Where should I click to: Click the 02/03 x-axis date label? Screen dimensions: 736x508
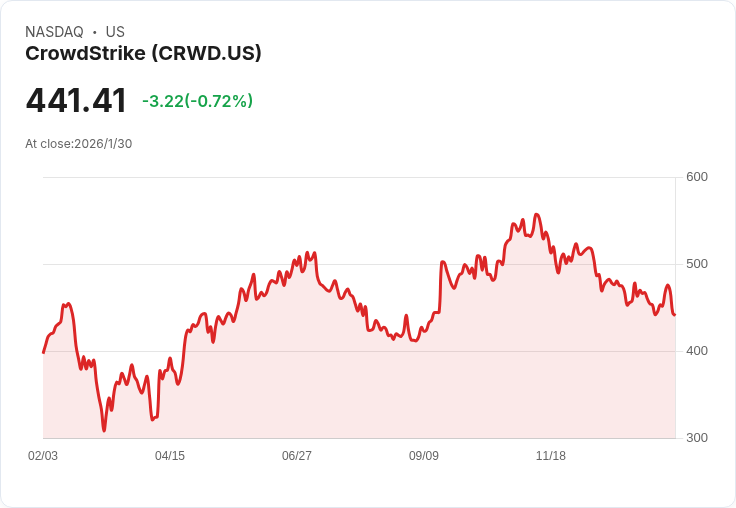(43, 455)
